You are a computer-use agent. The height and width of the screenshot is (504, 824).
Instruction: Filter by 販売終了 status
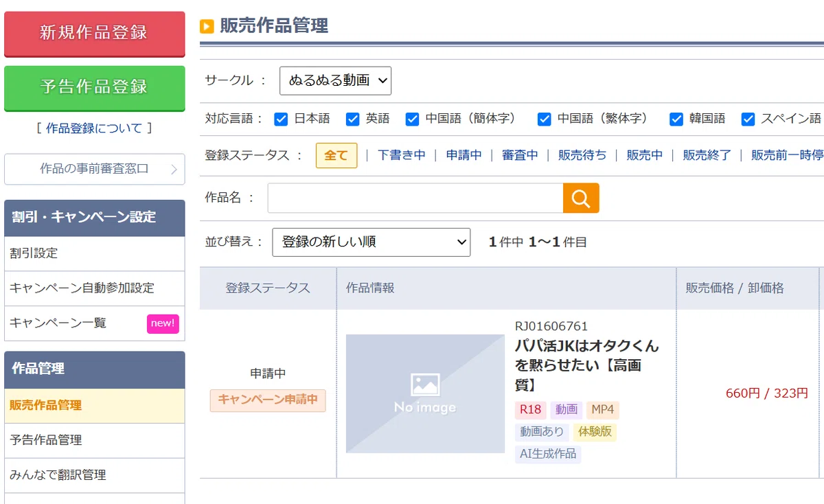coord(707,155)
